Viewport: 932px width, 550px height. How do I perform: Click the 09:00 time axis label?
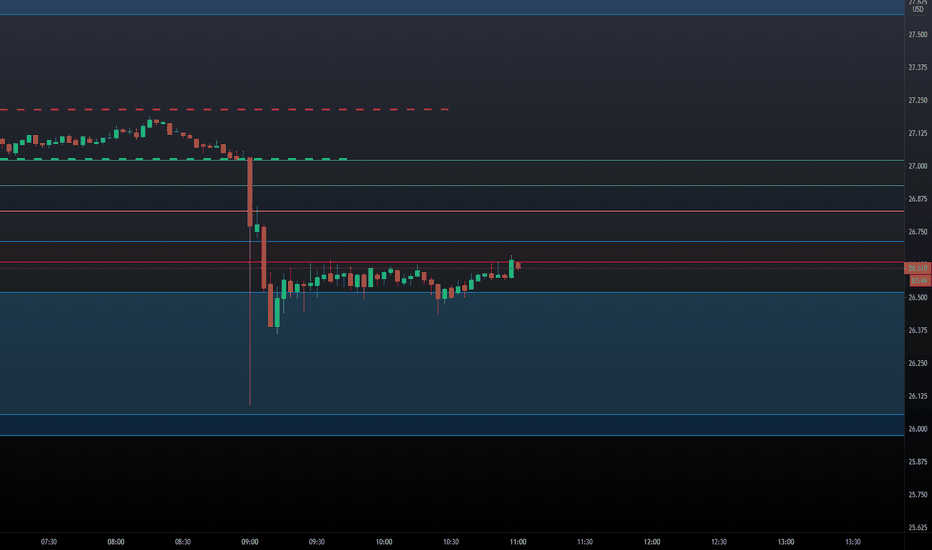250,542
